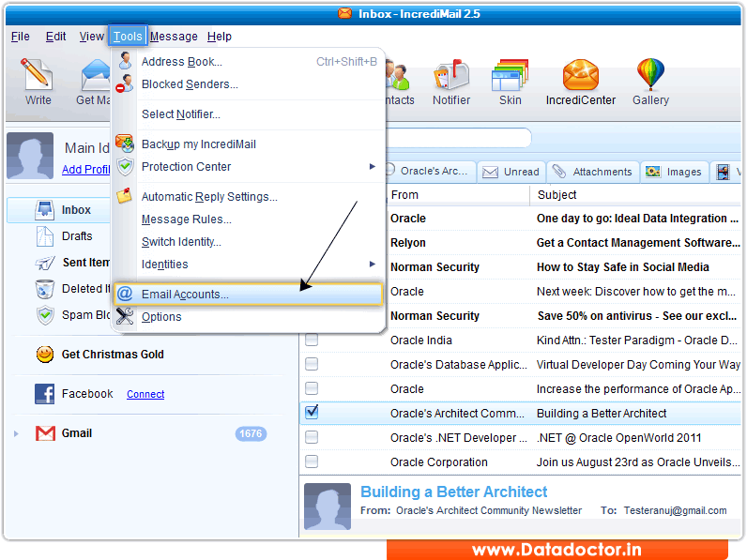Click the Gmail envelope icon
747x560 pixels.
45,432
